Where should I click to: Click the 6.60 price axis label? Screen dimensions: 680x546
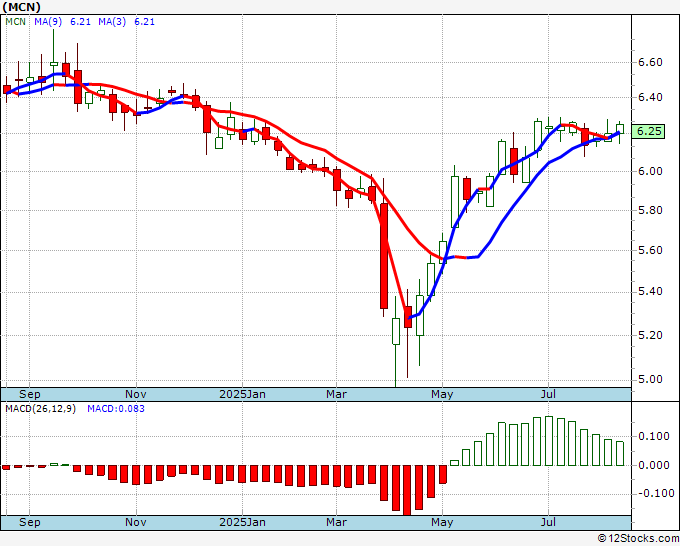click(x=650, y=62)
